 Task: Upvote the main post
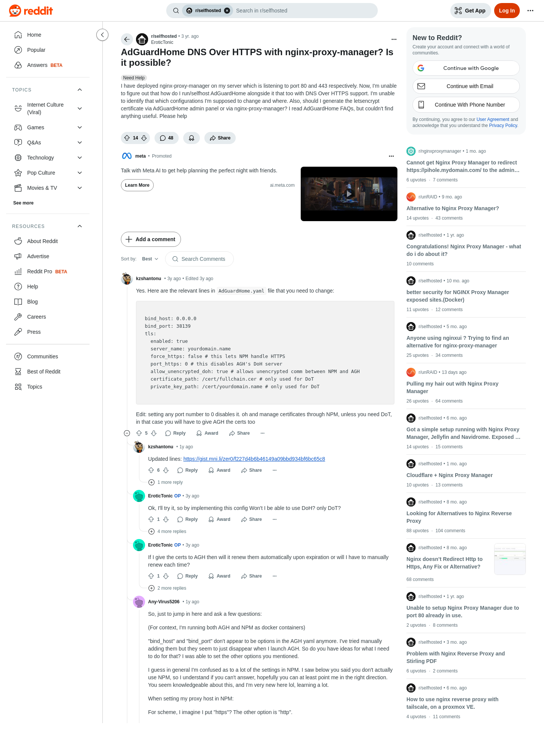click(x=127, y=138)
